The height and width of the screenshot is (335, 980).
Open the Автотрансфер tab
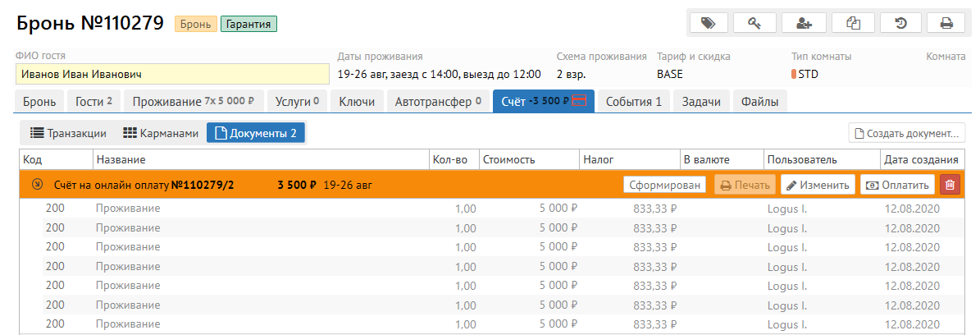(x=438, y=102)
